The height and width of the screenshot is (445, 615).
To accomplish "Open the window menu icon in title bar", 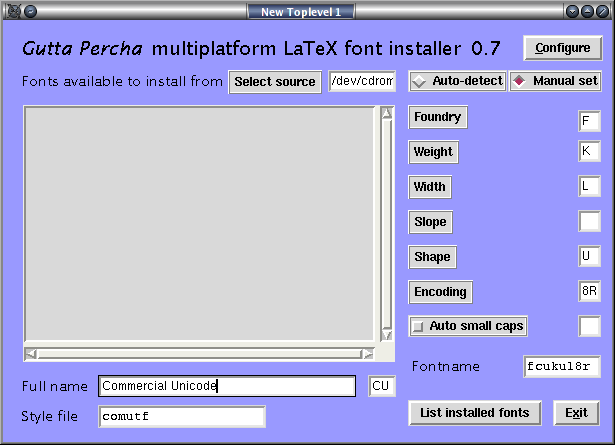I will coord(11,11).
